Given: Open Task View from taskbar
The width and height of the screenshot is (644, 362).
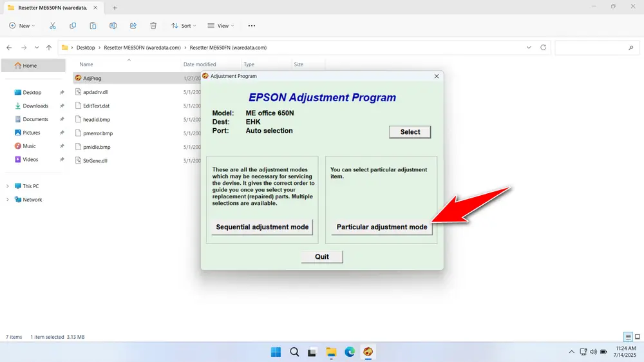Looking at the screenshot, I should pyautogui.click(x=312, y=352).
